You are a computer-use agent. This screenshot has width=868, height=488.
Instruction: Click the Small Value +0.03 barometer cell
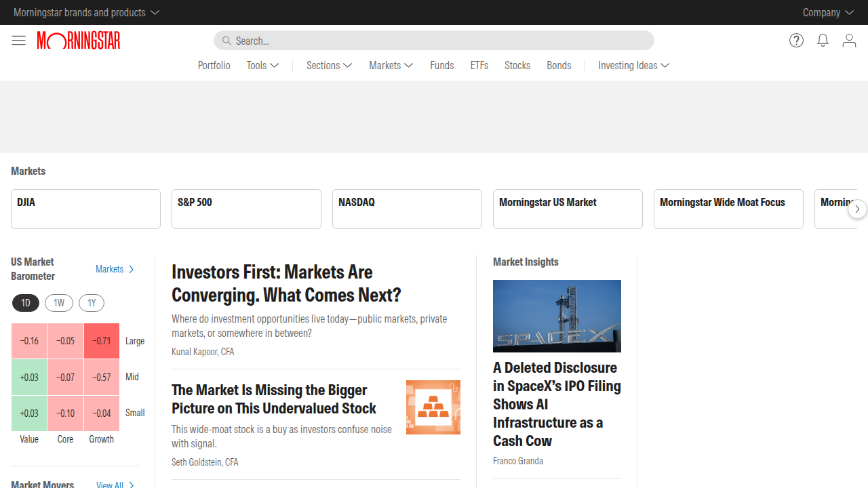[x=29, y=413]
